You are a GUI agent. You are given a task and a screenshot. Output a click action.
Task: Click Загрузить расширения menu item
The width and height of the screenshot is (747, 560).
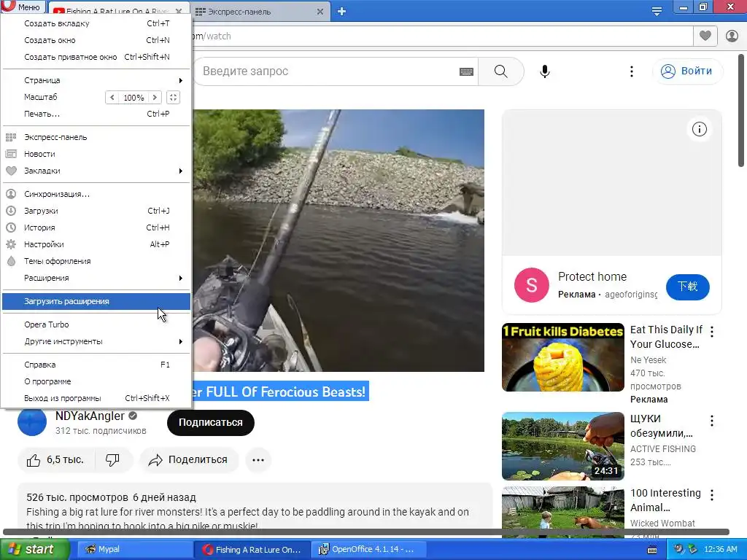tap(96, 301)
